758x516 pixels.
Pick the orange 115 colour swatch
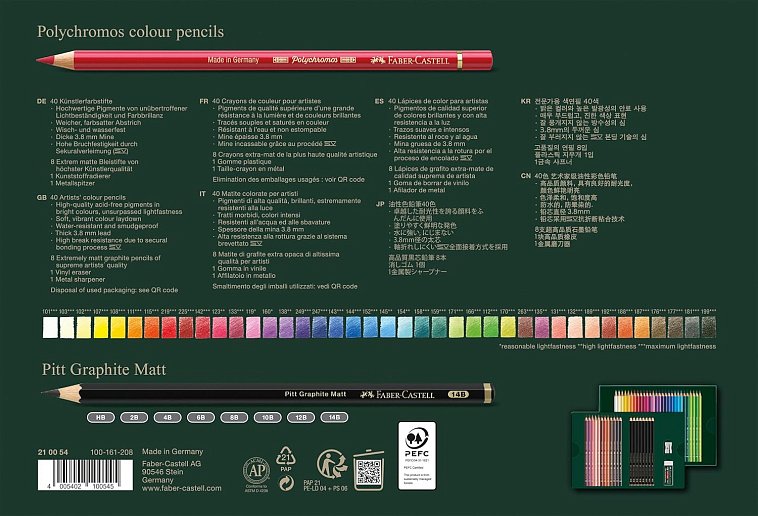152,327
